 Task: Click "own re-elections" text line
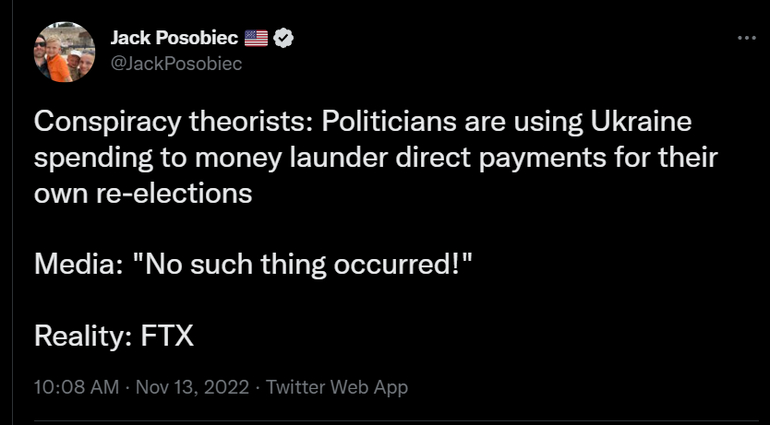point(143,193)
